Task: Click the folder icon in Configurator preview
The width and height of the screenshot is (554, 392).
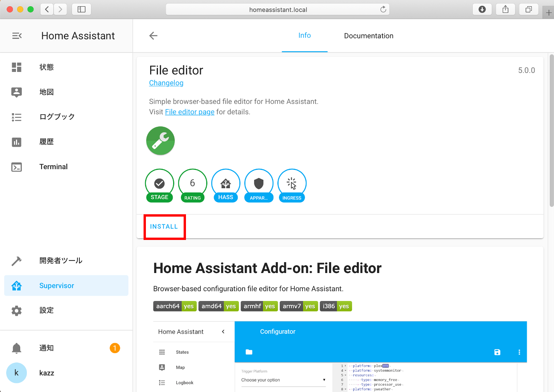Action: tap(249, 352)
